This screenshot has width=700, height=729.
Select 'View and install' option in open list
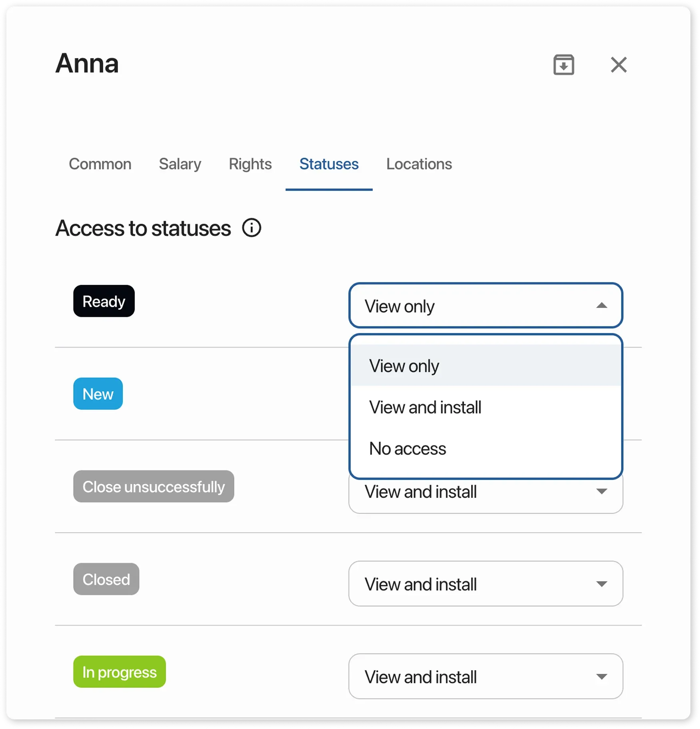point(425,407)
